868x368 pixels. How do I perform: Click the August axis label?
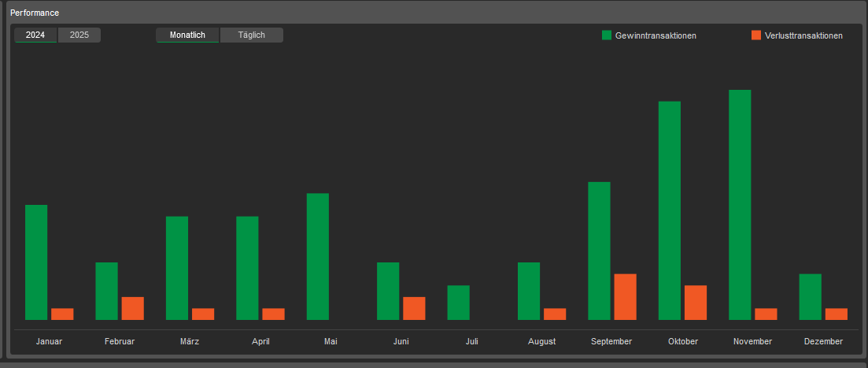click(542, 342)
